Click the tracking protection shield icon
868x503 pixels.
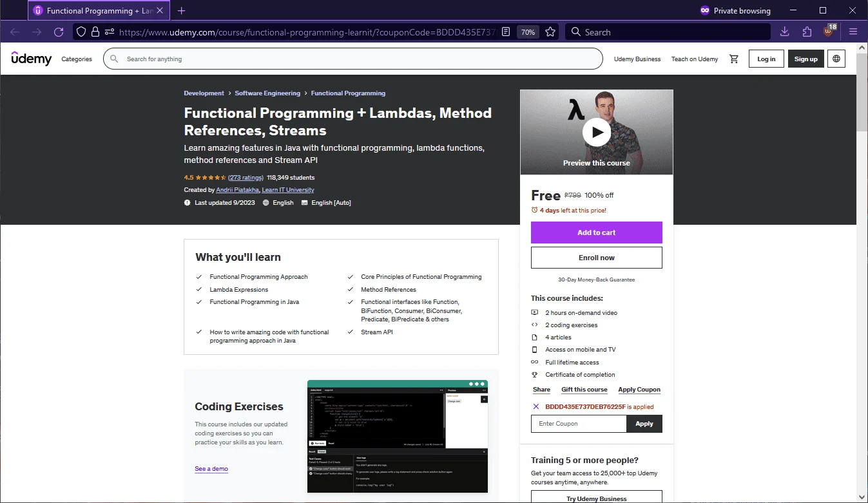[81, 32]
